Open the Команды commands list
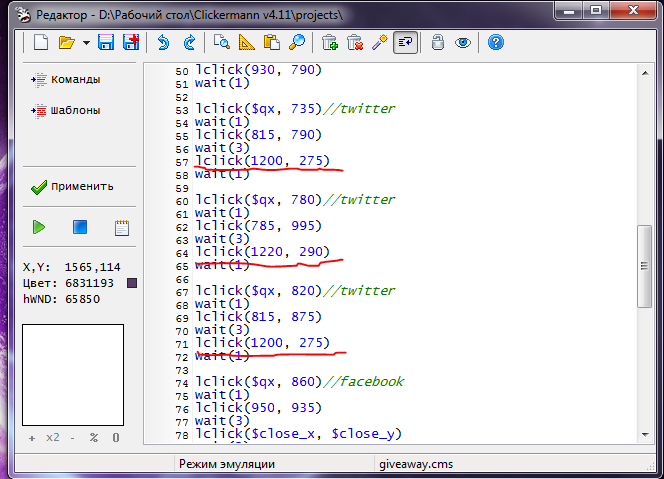Image resolution: width=664 pixels, height=479 pixels. tap(66, 80)
